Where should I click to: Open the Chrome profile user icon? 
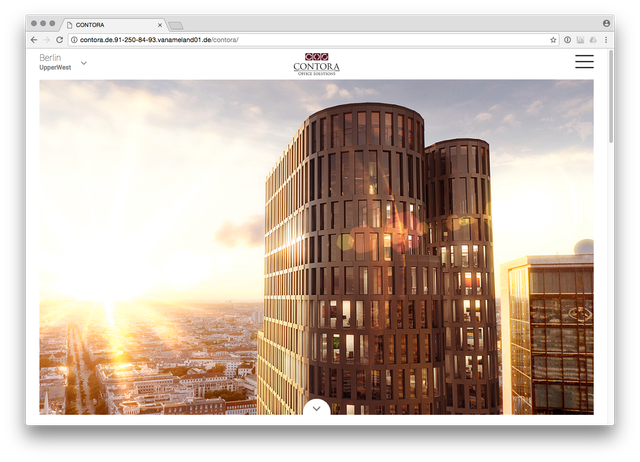click(606, 22)
